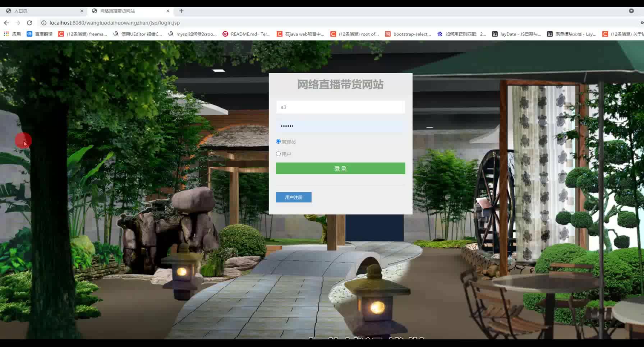This screenshot has width=644, height=347.
Task: Open the layDate bookmark
Action: click(x=517, y=34)
